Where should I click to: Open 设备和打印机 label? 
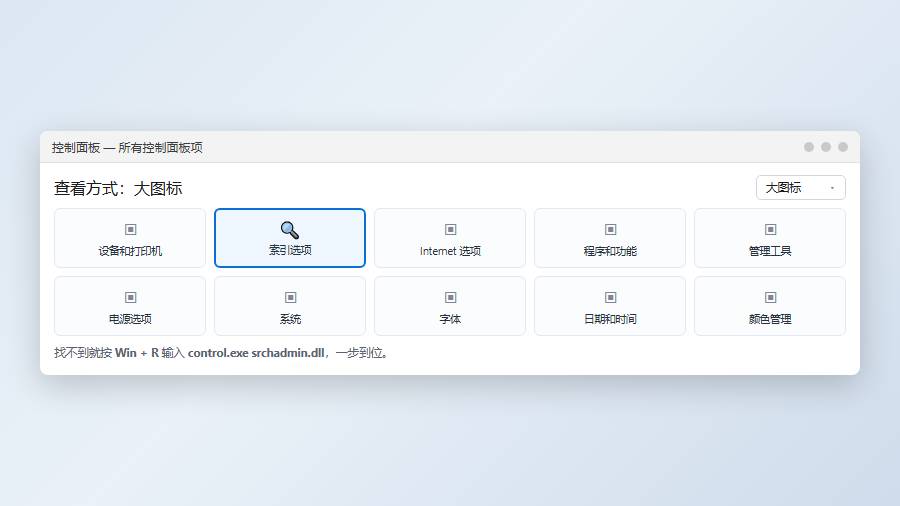pyautogui.click(x=130, y=251)
